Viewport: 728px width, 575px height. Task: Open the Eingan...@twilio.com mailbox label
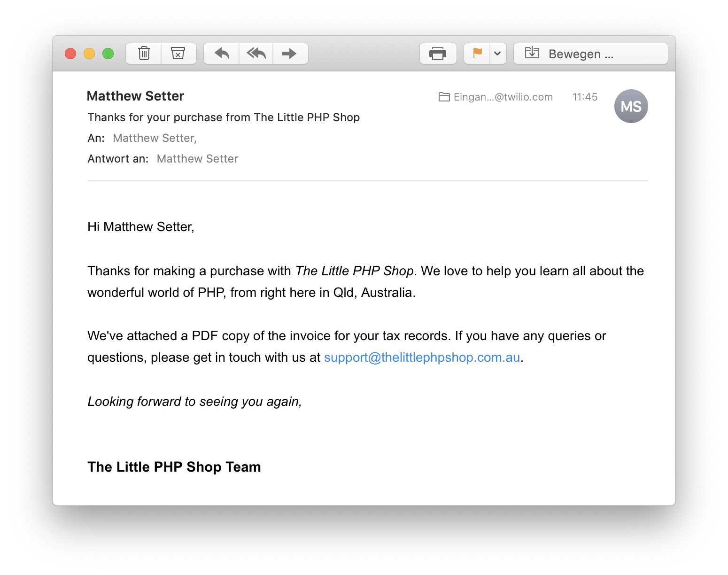click(503, 97)
